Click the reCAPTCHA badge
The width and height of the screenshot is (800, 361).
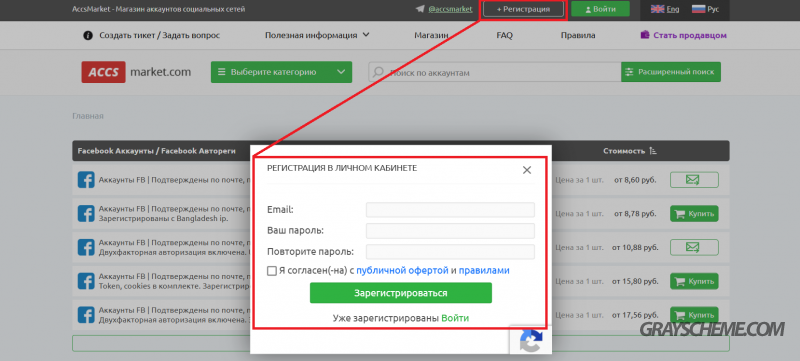[x=531, y=339]
